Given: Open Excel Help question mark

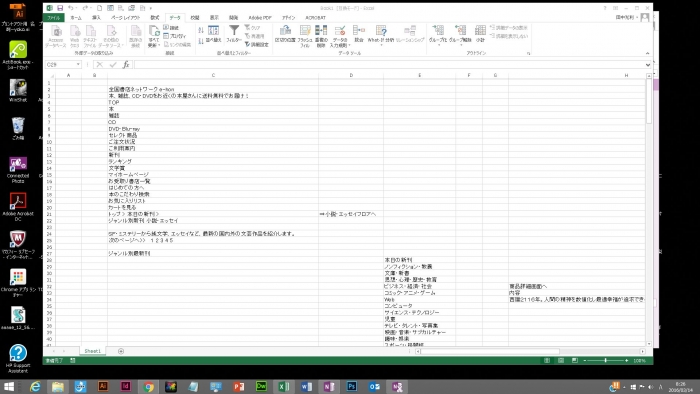Looking at the screenshot, I should [x=605, y=8].
